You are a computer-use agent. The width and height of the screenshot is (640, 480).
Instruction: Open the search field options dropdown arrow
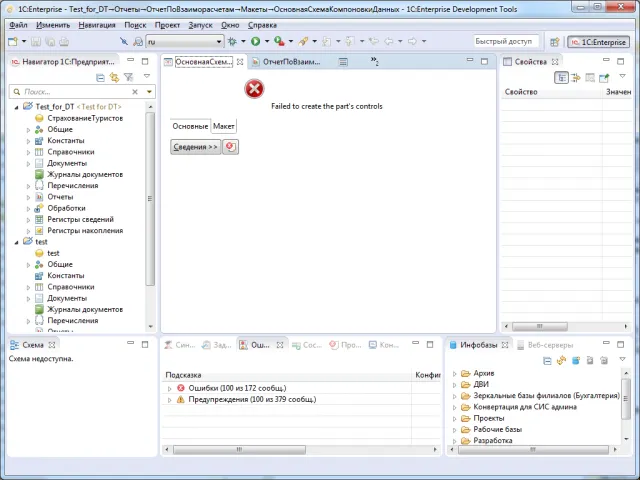pyautogui.click(x=149, y=92)
